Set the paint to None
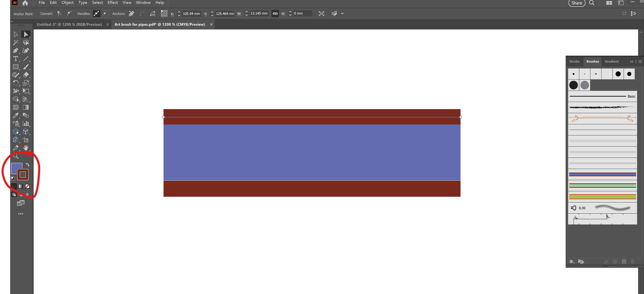Screen dimensions: 644x294 tap(28, 186)
